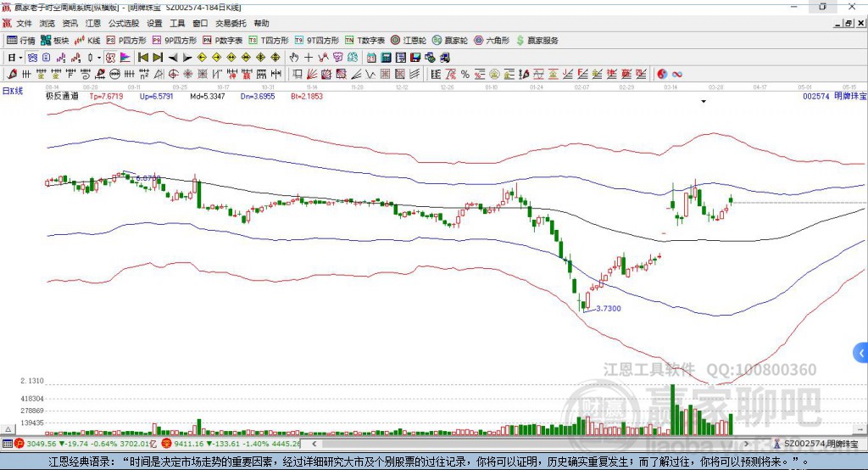Image resolution: width=868 pixels, height=470 pixels.
Task: Expand the candlestick style dropdown arrow
Action: coord(99,58)
